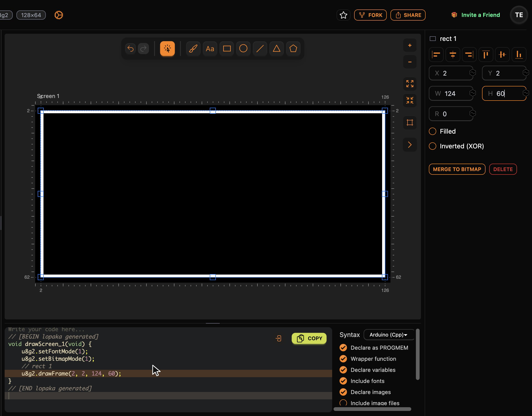The width and height of the screenshot is (532, 416).
Task: Favorite project with star icon
Action: 343,15
